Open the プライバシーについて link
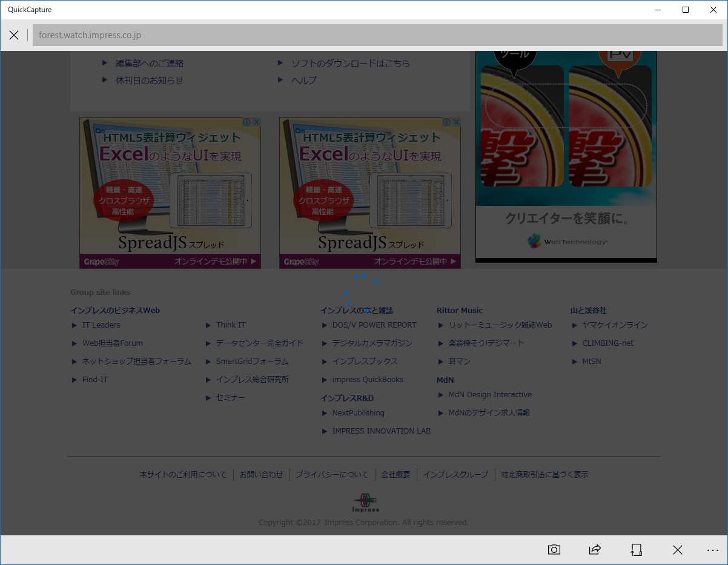Image resolution: width=728 pixels, height=565 pixels. click(x=332, y=474)
